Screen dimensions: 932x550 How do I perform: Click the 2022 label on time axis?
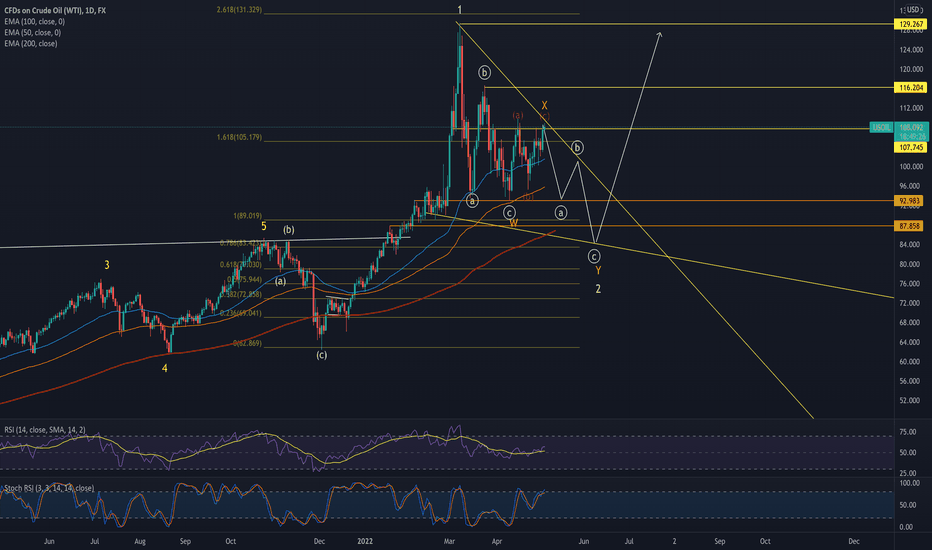click(365, 541)
